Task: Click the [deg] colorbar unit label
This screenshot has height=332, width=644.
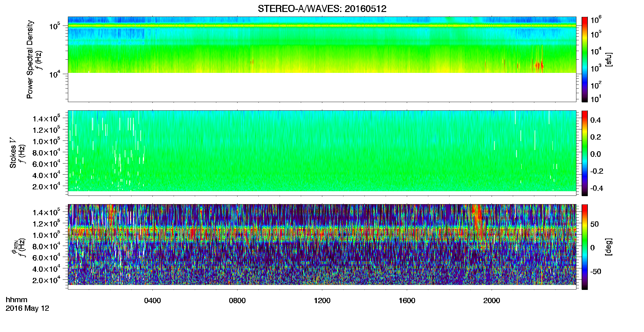Action: tap(608, 247)
